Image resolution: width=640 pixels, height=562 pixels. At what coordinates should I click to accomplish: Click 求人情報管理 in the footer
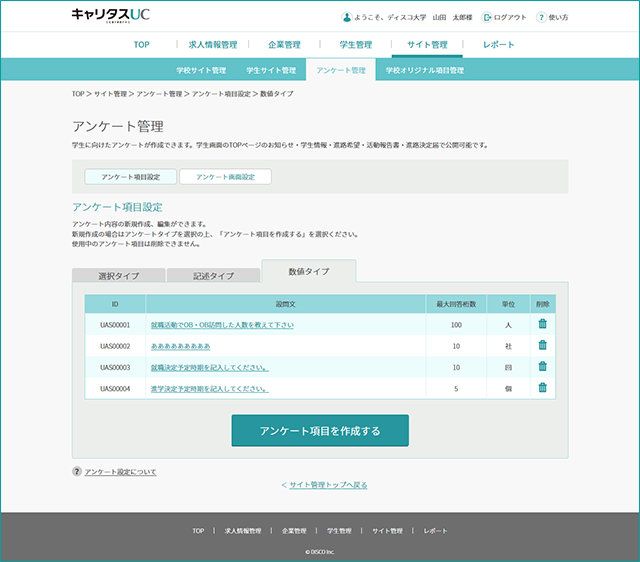pos(243,531)
